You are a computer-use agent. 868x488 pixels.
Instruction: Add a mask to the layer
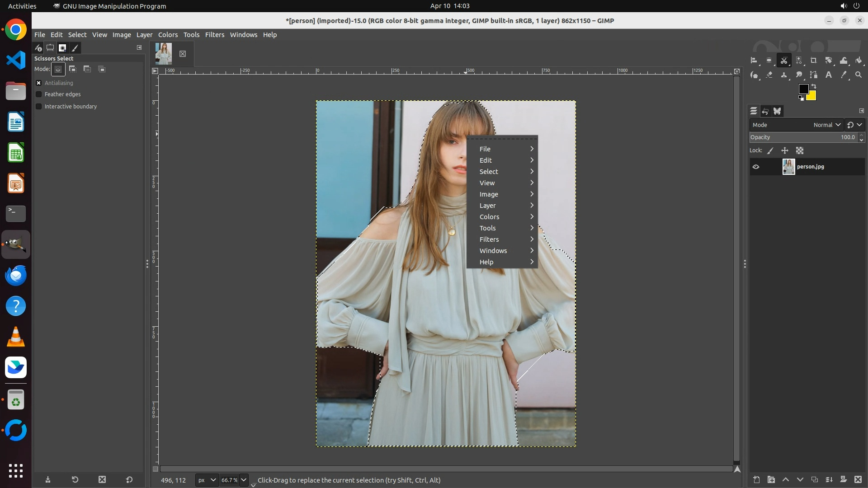click(843, 479)
